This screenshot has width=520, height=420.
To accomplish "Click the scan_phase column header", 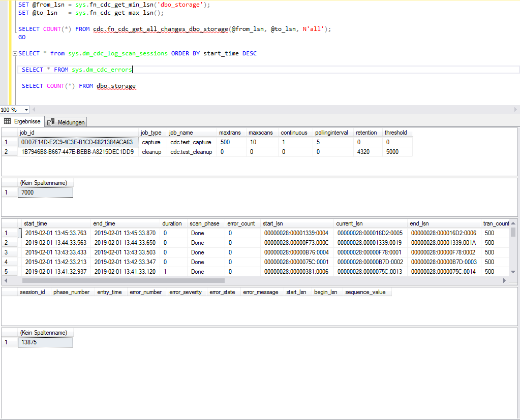I will point(206,223).
